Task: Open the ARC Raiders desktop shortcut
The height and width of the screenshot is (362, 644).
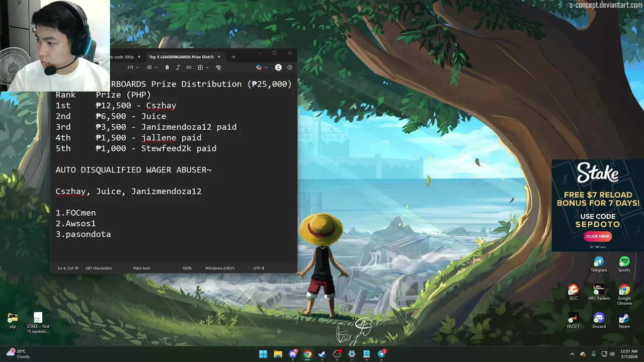Action: pos(599,293)
